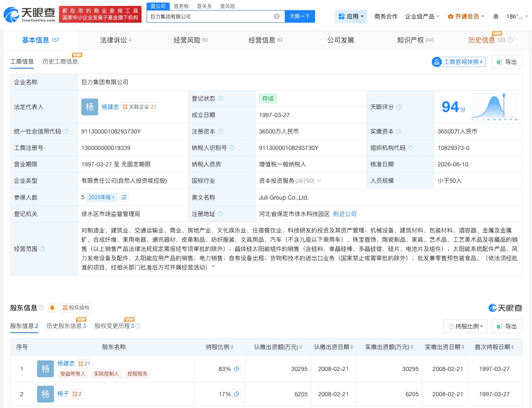Click the 工商官网快照 button
This screenshot has height=408, width=532.
click(459, 62)
